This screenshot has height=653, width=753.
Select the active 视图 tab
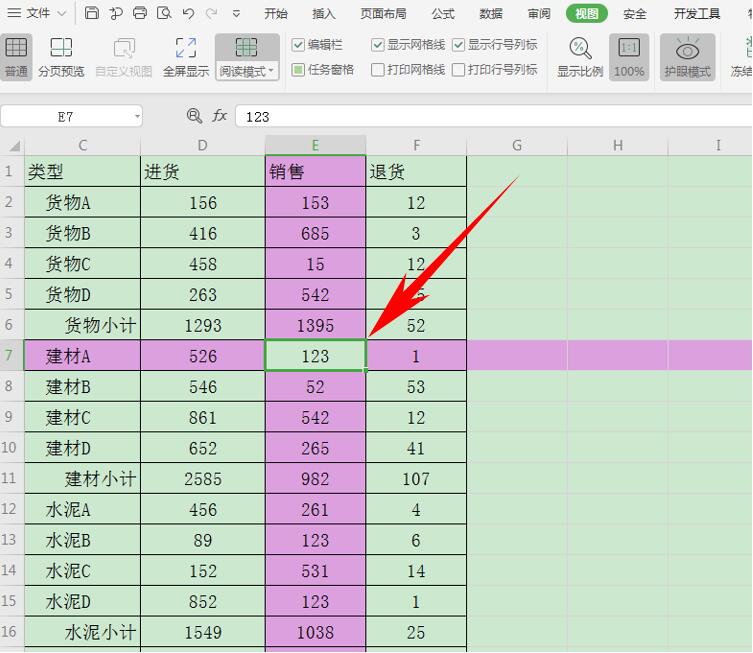coord(586,13)
